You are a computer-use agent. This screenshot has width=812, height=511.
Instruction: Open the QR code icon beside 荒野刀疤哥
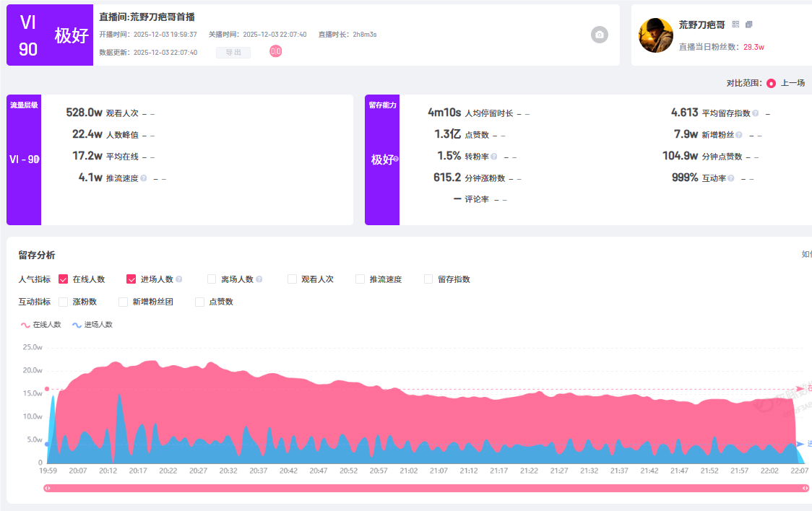pos(735,25)
